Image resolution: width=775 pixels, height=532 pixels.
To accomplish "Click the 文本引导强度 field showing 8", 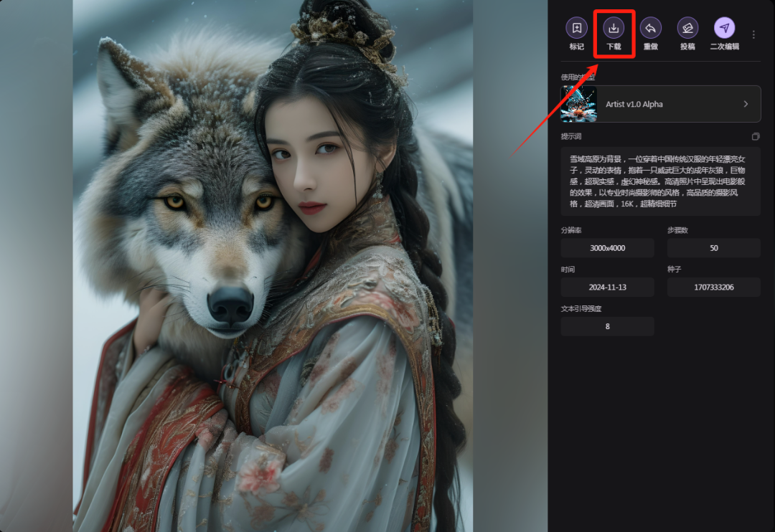I will [607, 326].
